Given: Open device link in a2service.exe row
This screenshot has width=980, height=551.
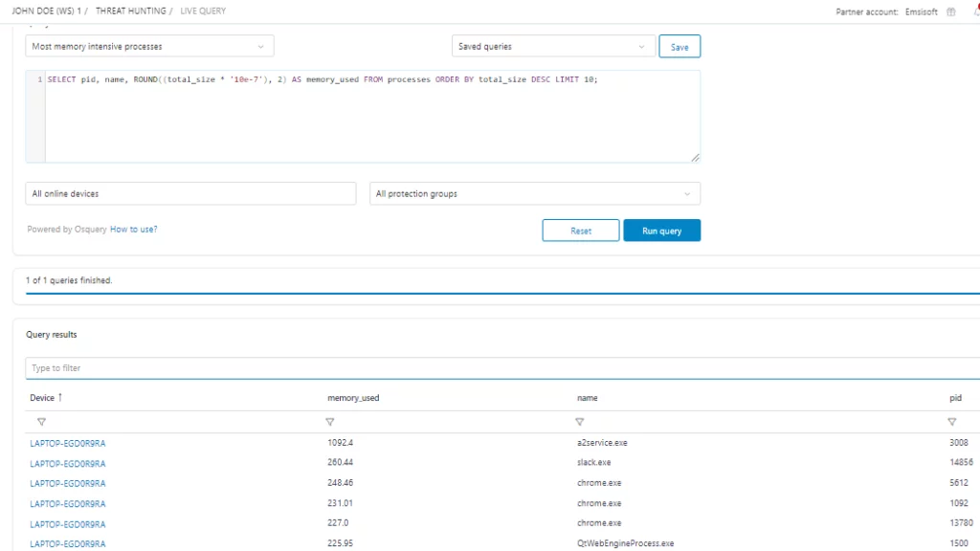Looking at the screenshot, I should click(x=68, y=444).
